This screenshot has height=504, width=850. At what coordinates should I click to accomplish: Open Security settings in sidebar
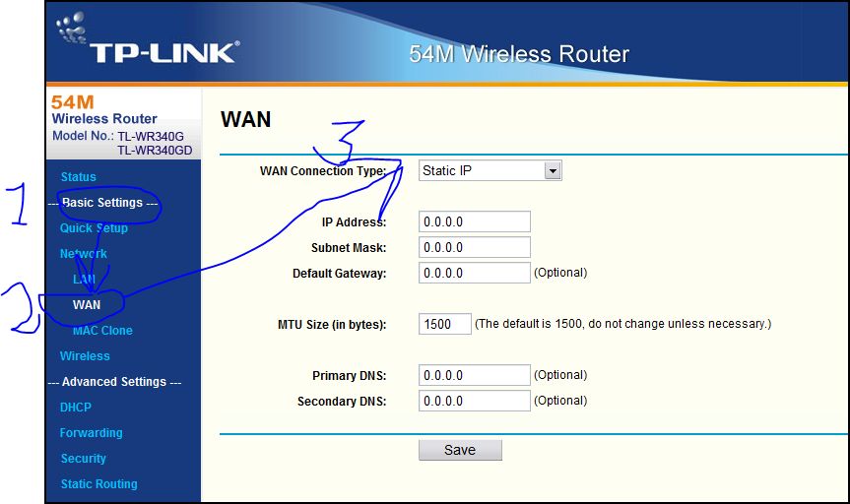83,459
